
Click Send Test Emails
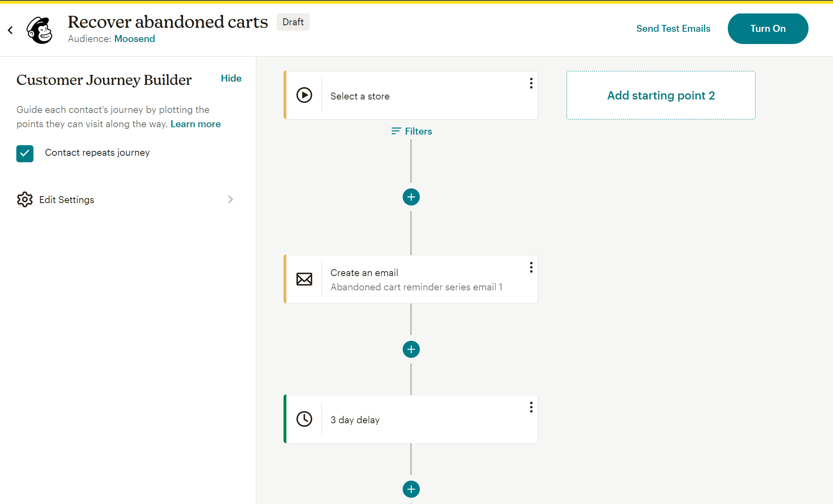click(673, 29)
